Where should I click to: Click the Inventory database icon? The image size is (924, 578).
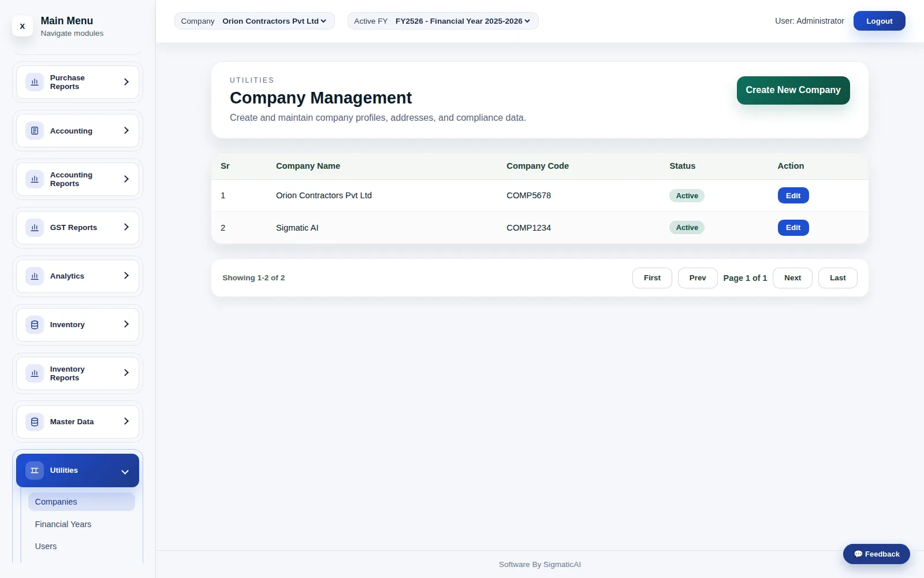pos(35,325)
